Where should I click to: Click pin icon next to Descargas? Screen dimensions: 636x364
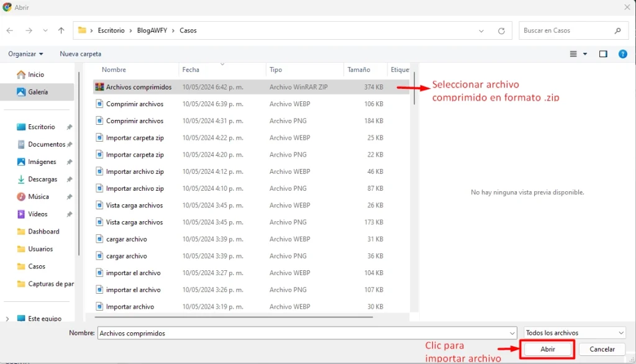[70, 180]
